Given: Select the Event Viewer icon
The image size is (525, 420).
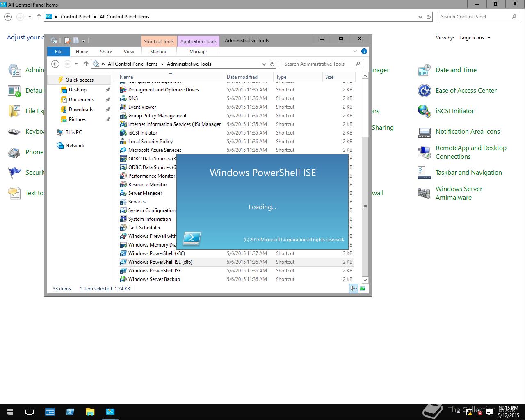Looking at the screenshot, I should (123, 107).
